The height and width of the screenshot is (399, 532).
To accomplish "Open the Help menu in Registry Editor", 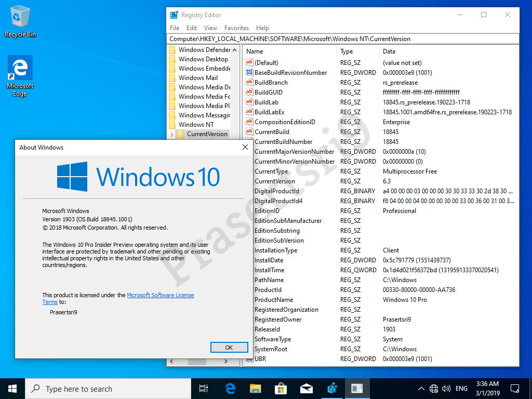I will 262,28.
